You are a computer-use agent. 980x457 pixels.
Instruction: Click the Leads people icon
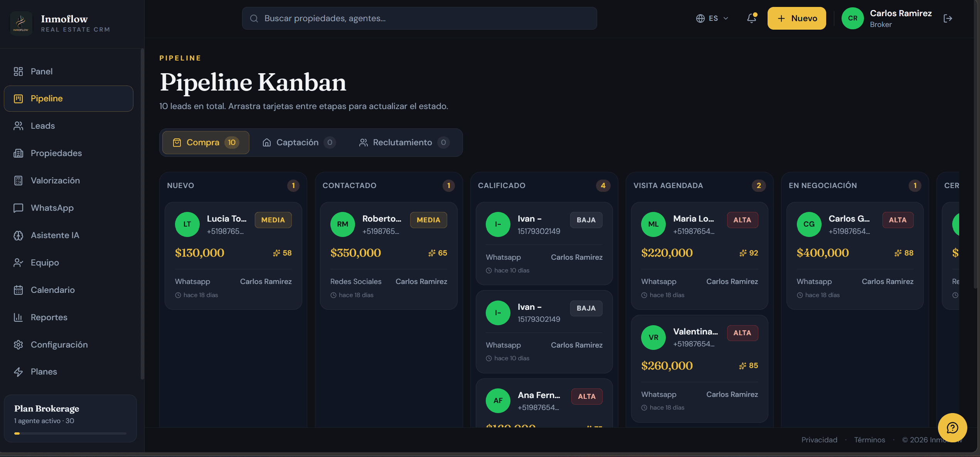(18, 126)
